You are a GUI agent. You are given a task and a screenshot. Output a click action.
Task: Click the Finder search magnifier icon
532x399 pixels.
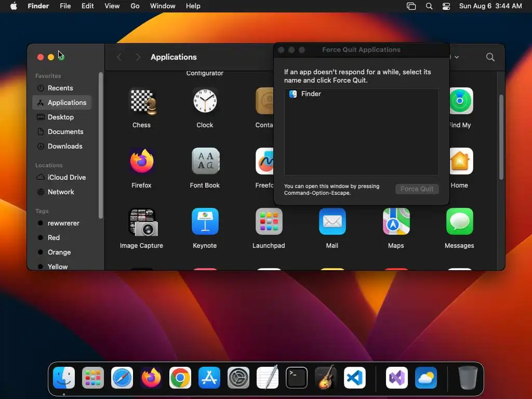coord(490,57)
